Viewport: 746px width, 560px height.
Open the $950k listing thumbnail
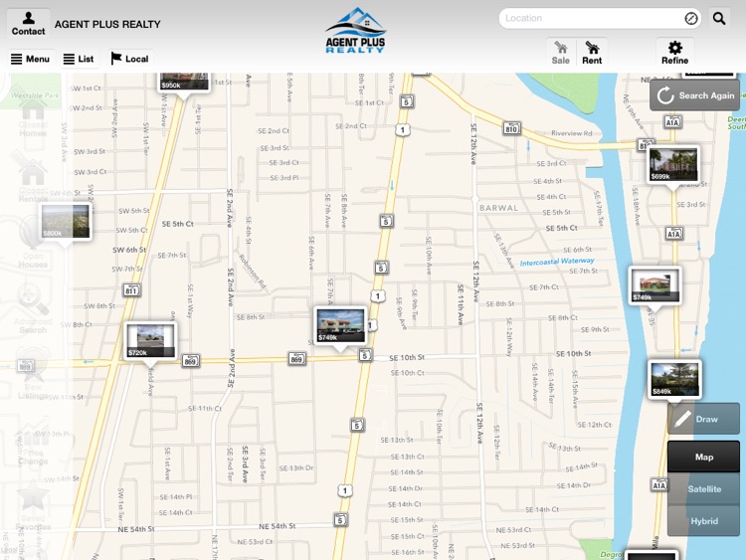pos(184,82)
